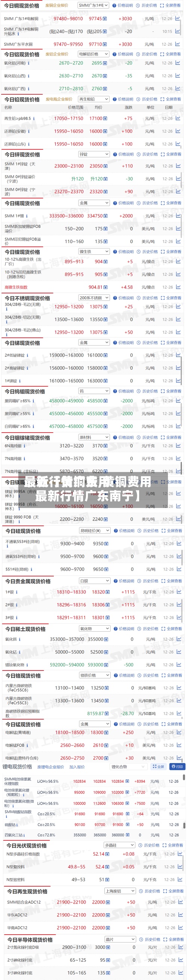Open the SMM广东1#电 copper dropdown
Image resolution: width=187 pixels, height=980 pixels.
click(x=93, y=5)
